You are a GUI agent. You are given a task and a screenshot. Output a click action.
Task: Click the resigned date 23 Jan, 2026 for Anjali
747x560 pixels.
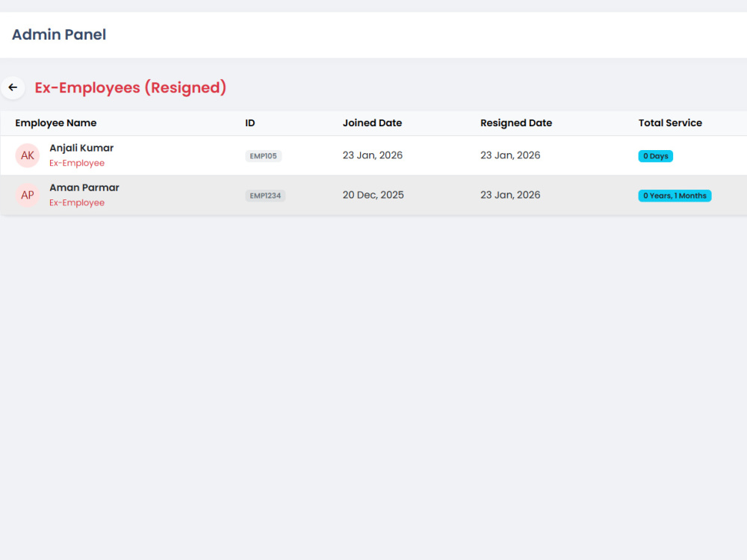pyautogui.click(x=510, y=155)
